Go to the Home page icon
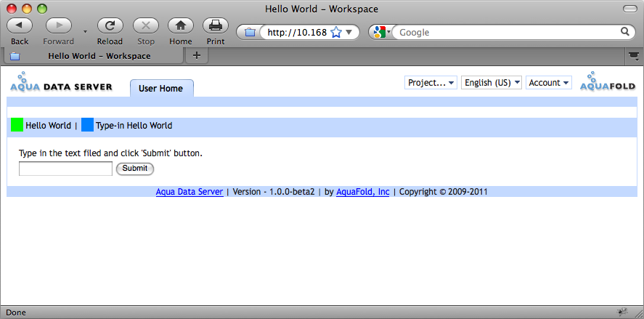 pos(180,25)
